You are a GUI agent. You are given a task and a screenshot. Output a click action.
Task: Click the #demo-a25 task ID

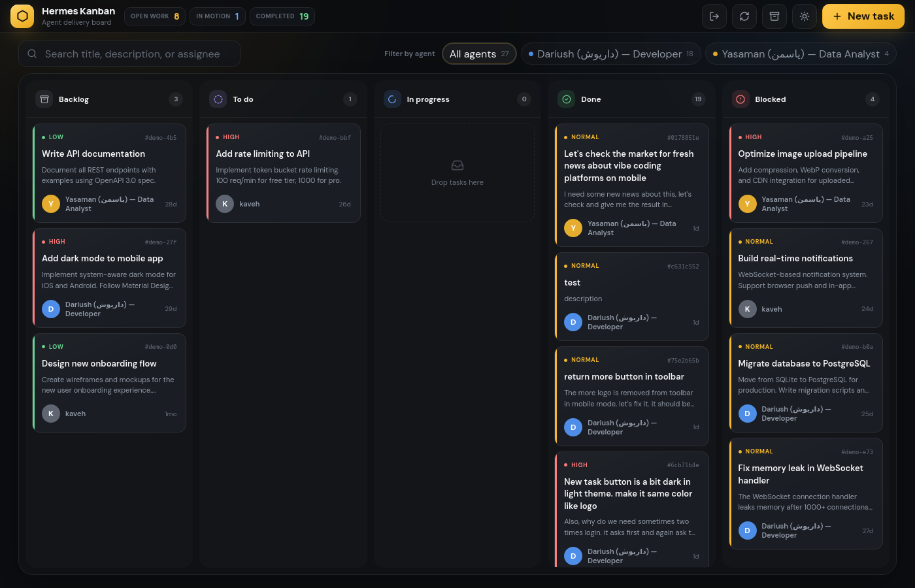coord(857,138)
